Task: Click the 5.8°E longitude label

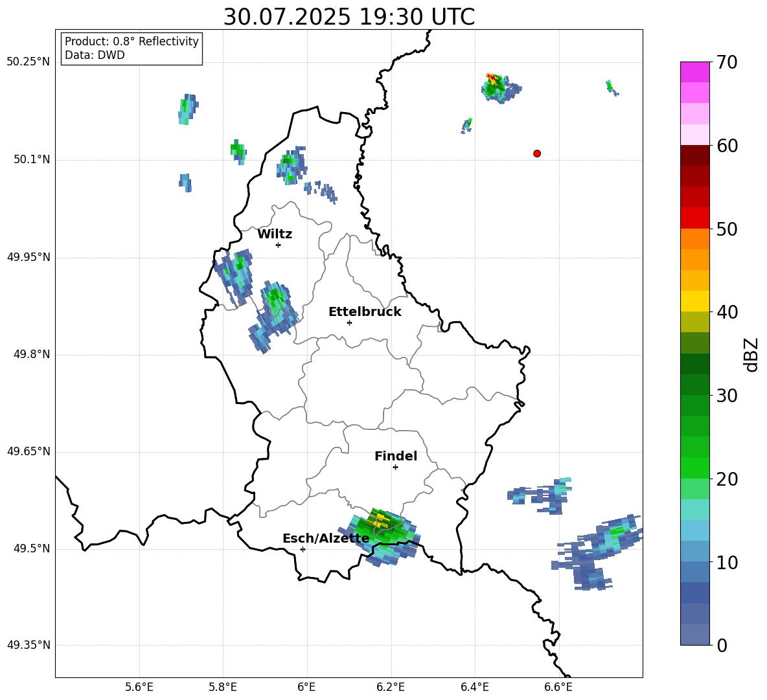Action: (223, 687)
